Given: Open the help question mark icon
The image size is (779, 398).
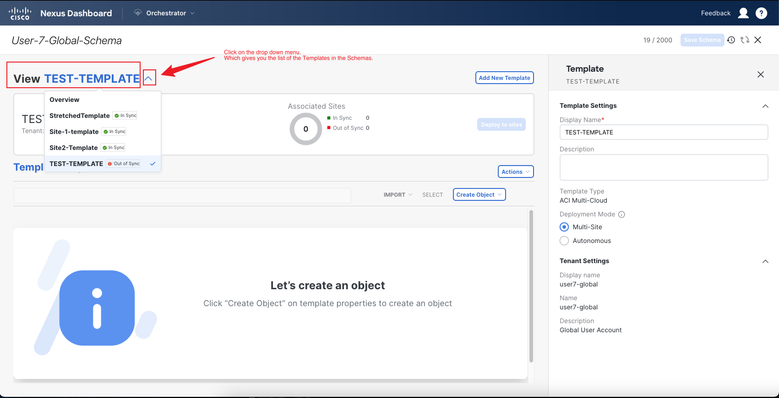Looking at the screenshot, I should [761, 13].
